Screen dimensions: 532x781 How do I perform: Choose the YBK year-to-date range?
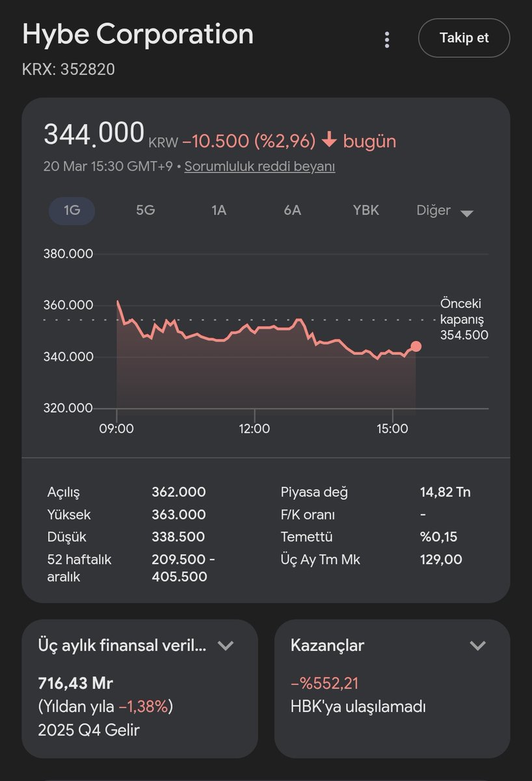pyautogui.click(x=366, y=210)
